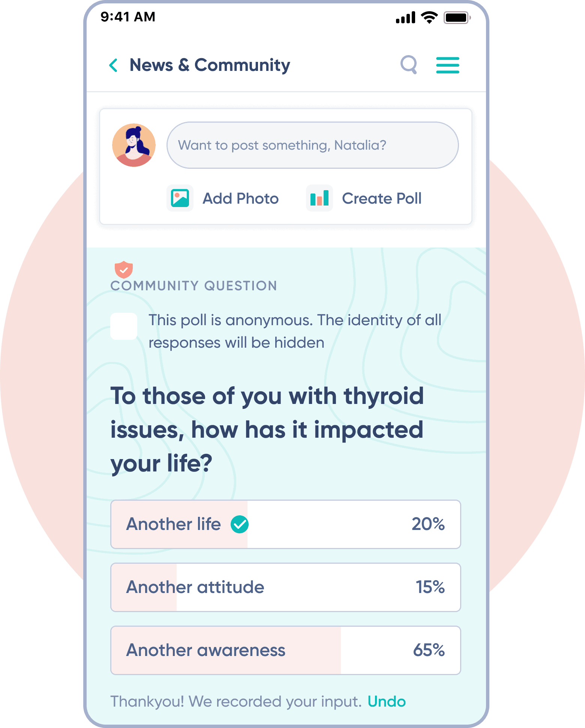Tap Natalia's profile avatar

coord(134,145)
